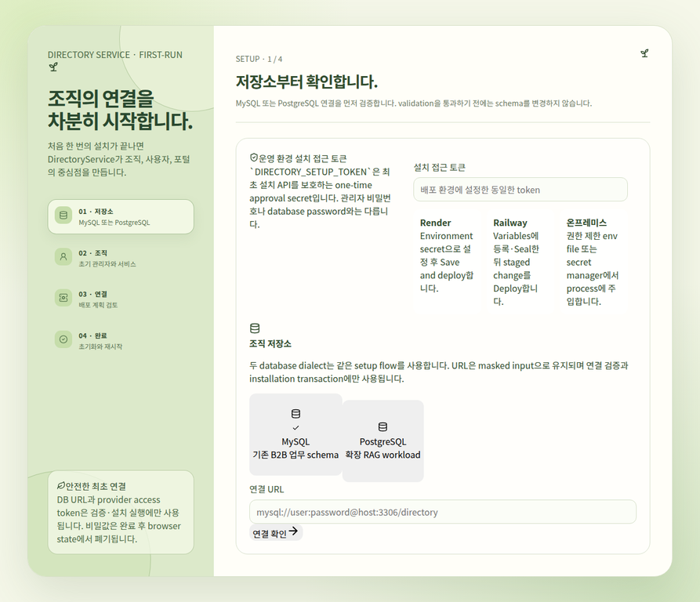
Task: Click the check-circle icon in step 04 완료
Action: point(63,339)
